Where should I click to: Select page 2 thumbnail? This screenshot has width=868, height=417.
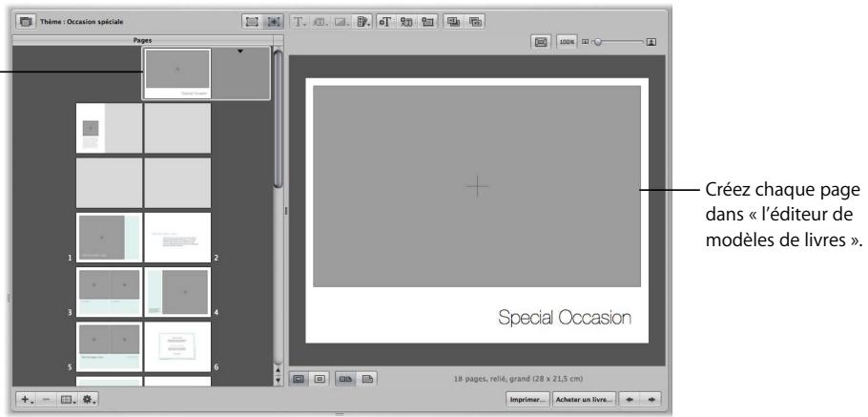[x=177, y=237]
